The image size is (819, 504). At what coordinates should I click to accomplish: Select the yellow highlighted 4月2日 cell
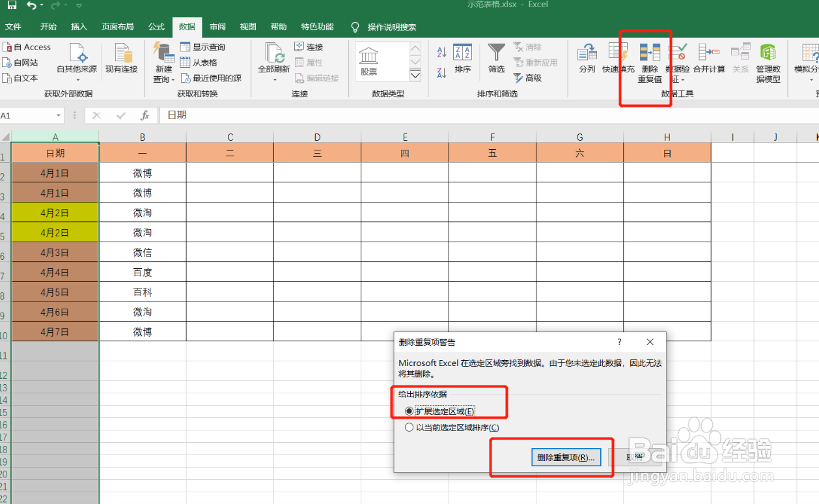tap(55, 212)
